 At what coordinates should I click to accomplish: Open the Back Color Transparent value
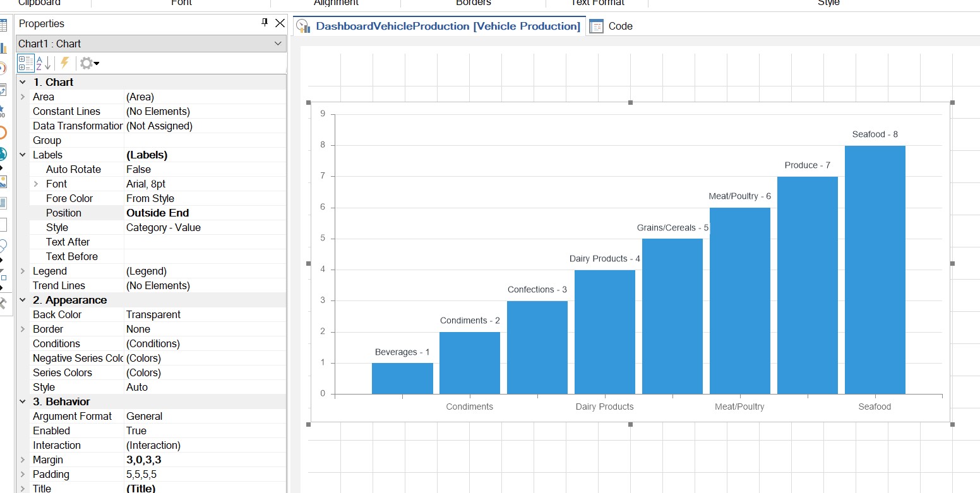click(x=205, y=314)
